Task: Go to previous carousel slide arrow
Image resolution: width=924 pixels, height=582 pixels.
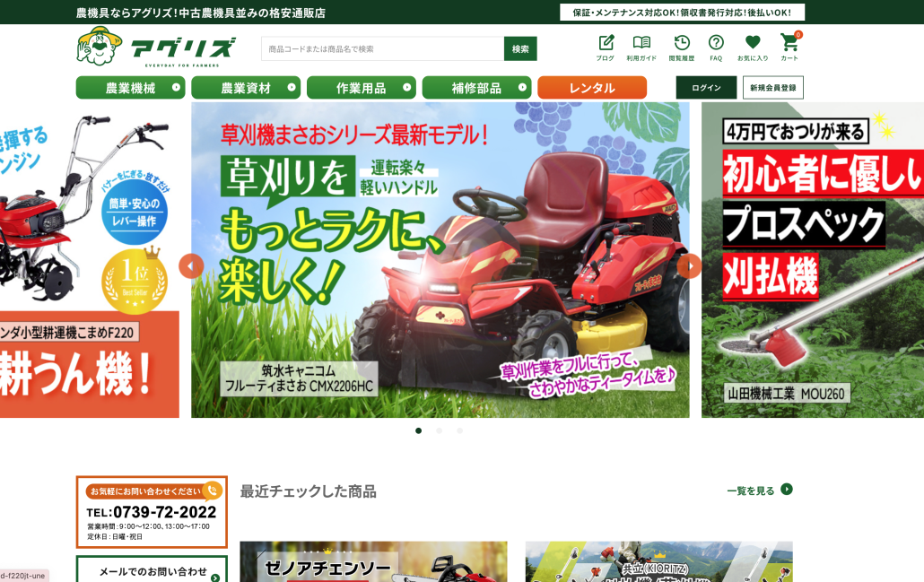Action: (191, 266)
